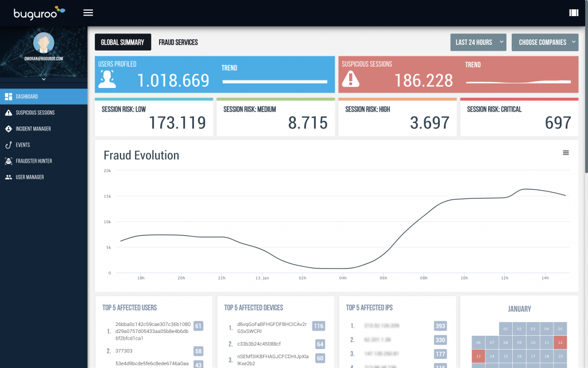
Task: Click the red January 13 calendar cell
Action: pos(478,356)
